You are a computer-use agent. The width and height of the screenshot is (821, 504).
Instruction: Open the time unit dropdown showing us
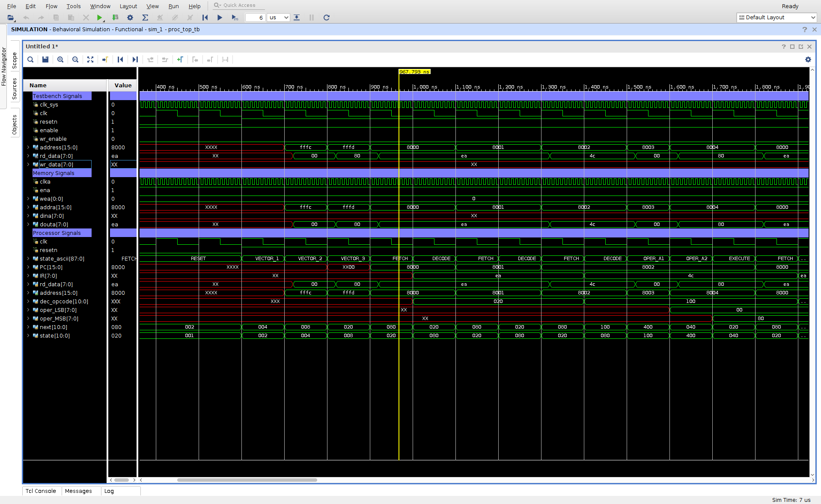tap(279, 18)
